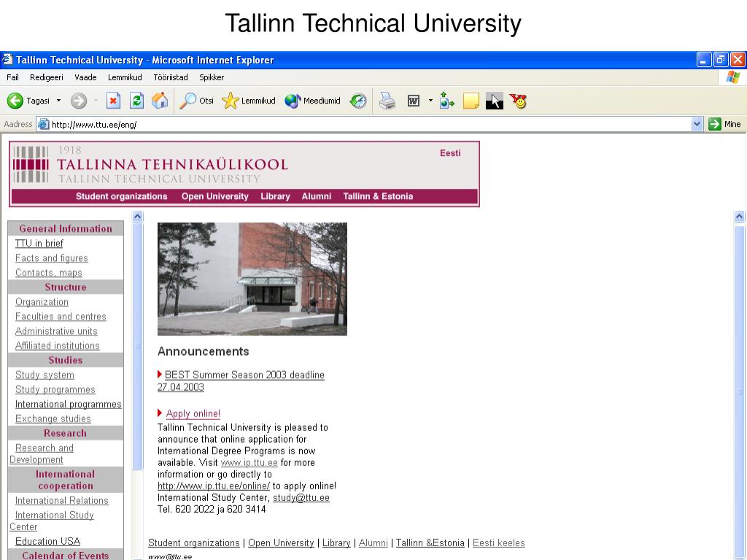Open Alumni in banner nav
747x560 pixels.
coord(317,196)
